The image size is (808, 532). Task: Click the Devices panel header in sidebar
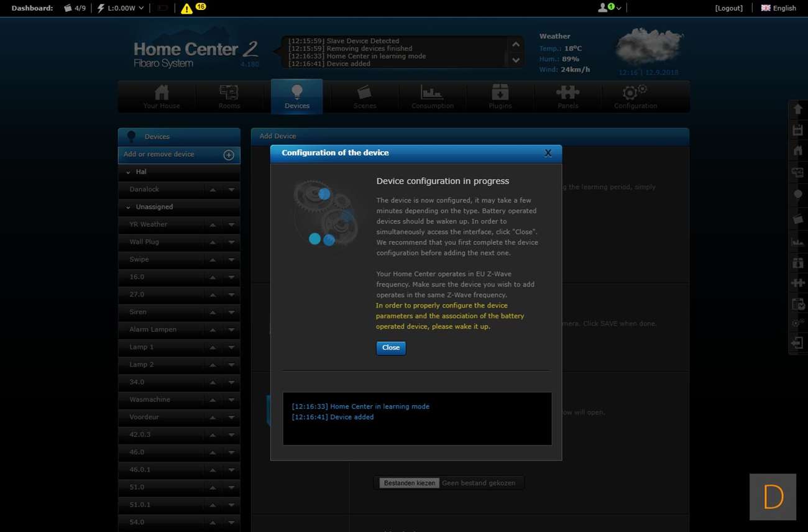[x=179, y=137]
